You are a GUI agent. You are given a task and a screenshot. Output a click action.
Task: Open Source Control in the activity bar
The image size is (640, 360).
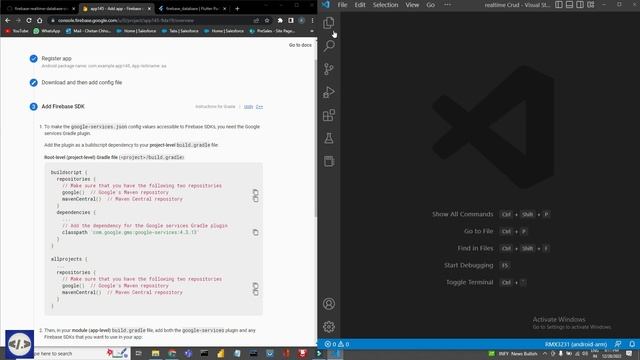click(x=329, y=69)
